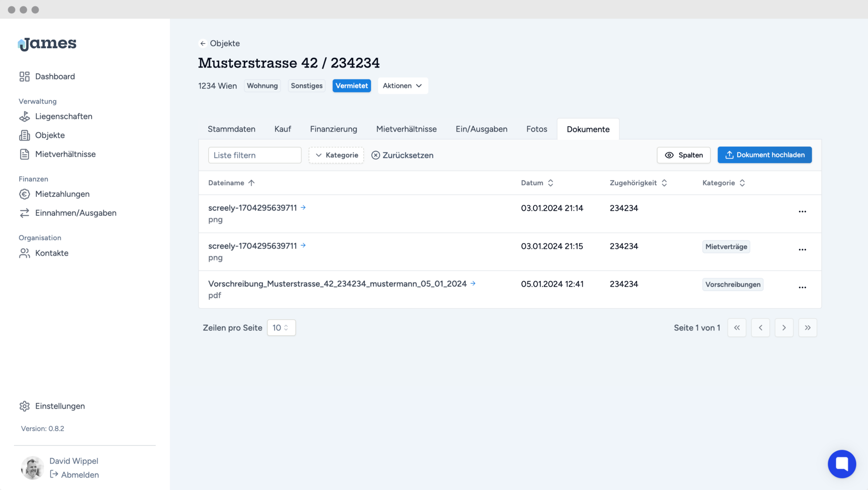Open the Aktionen dropdown

[402, 86]
